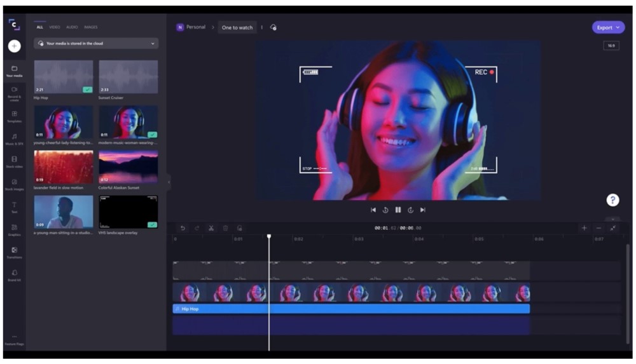This screenshot has height=364, width=636.
Task: Skip to the start of the video
Action: (373, 210)
